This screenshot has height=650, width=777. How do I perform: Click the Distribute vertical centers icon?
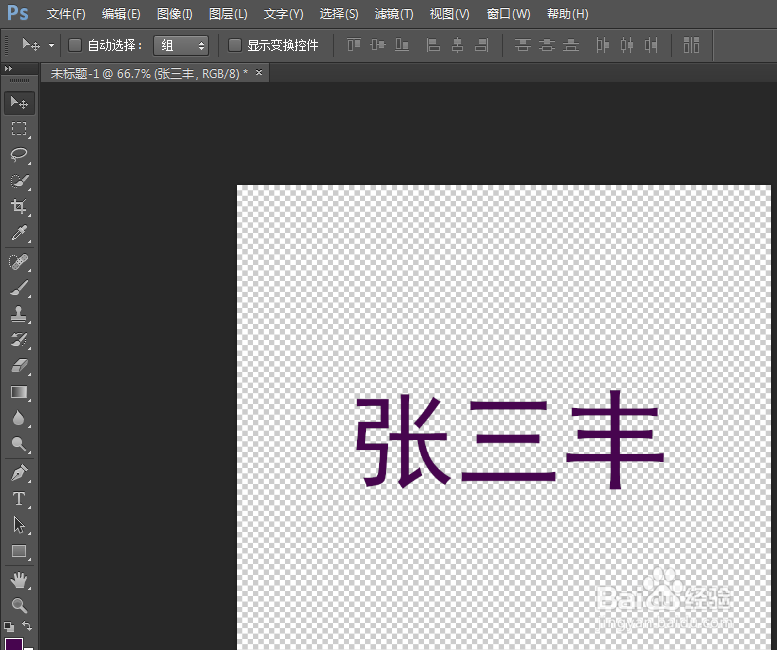547,45
